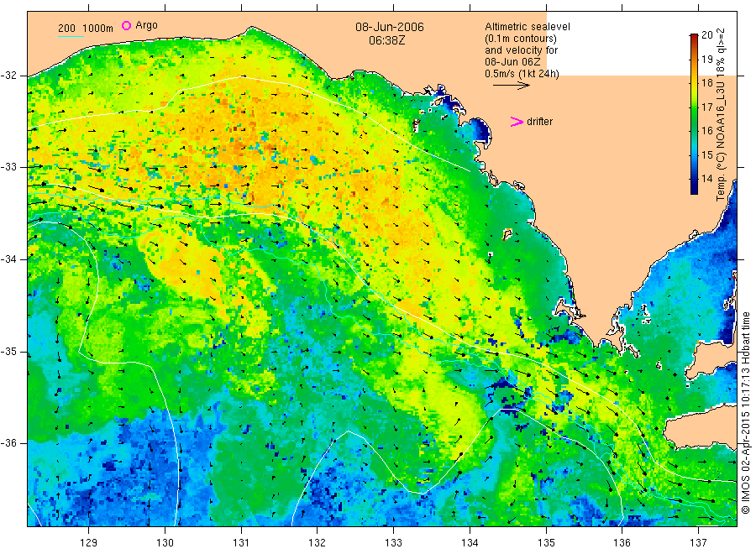
Task: Click the IMOS copyright timestamp text
Action: pos(745,412)
